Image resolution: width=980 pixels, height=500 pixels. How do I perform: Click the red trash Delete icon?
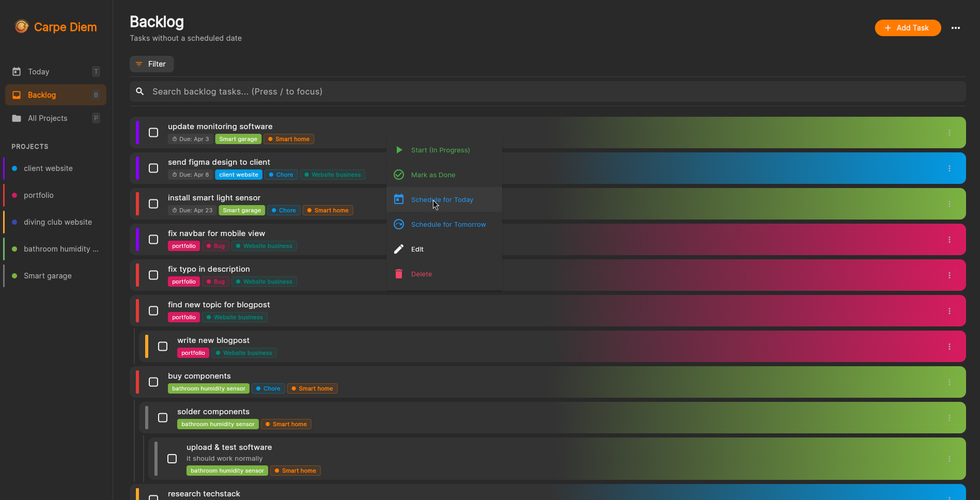point(399,274)
